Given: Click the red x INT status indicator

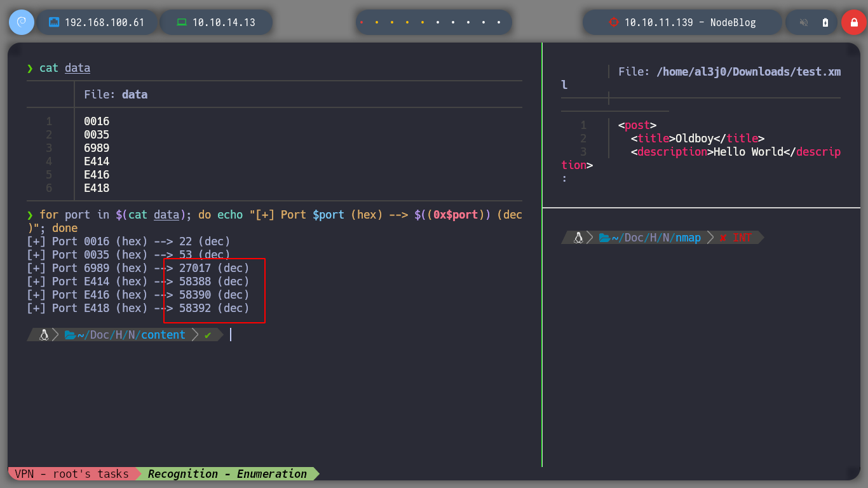Looking at the screenshot, I should click(x=735, y=238).
